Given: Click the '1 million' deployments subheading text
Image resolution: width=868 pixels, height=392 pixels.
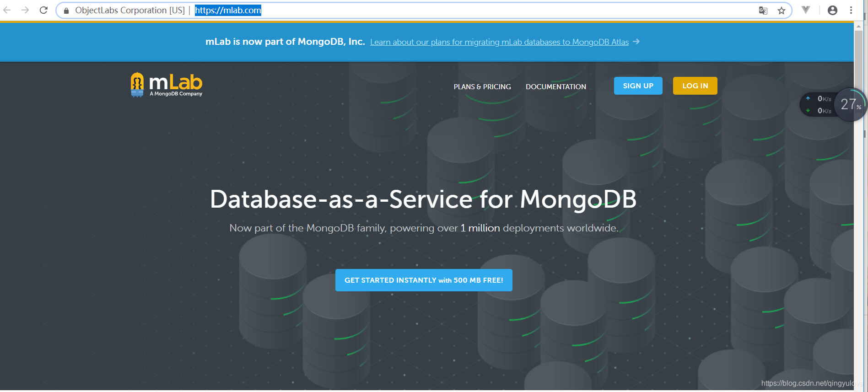Looking at the screenshot, I should pos(480,228).
